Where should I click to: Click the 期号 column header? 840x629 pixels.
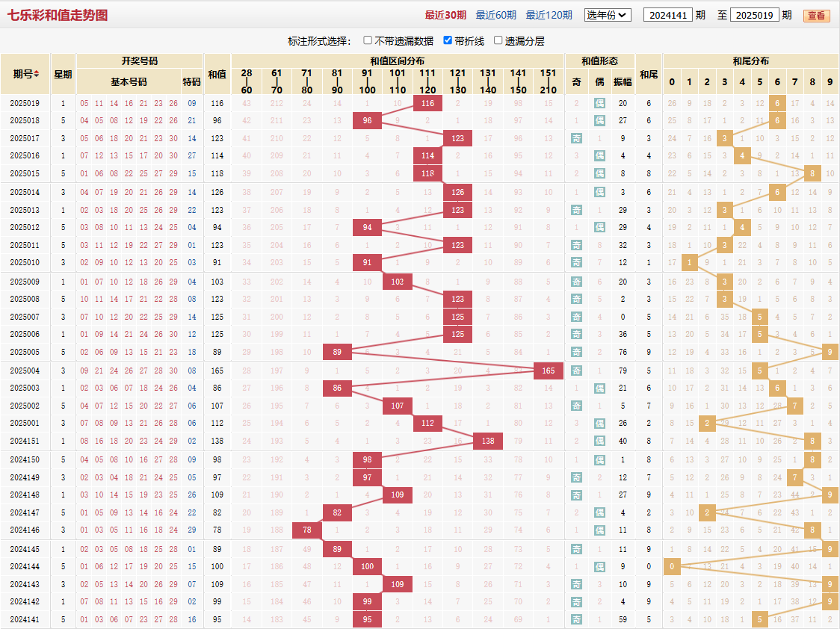coord(25,74)
